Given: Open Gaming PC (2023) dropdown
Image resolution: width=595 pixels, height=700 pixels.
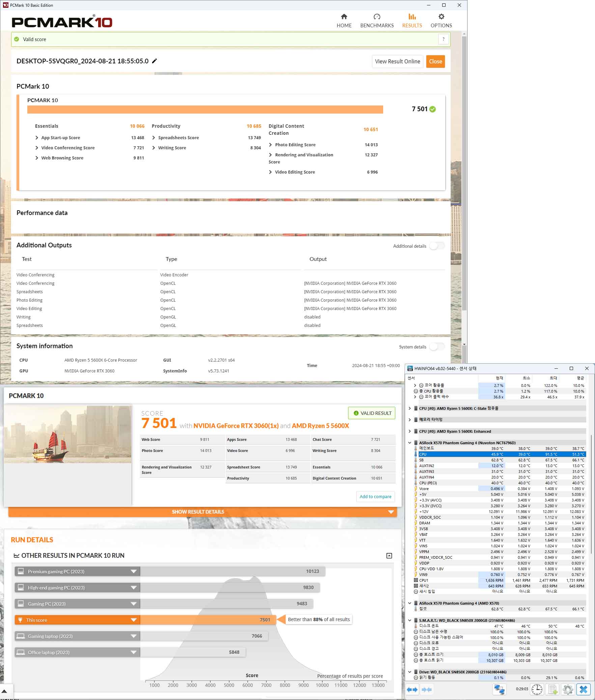Looking at the screenshot, I should point(134,604).
